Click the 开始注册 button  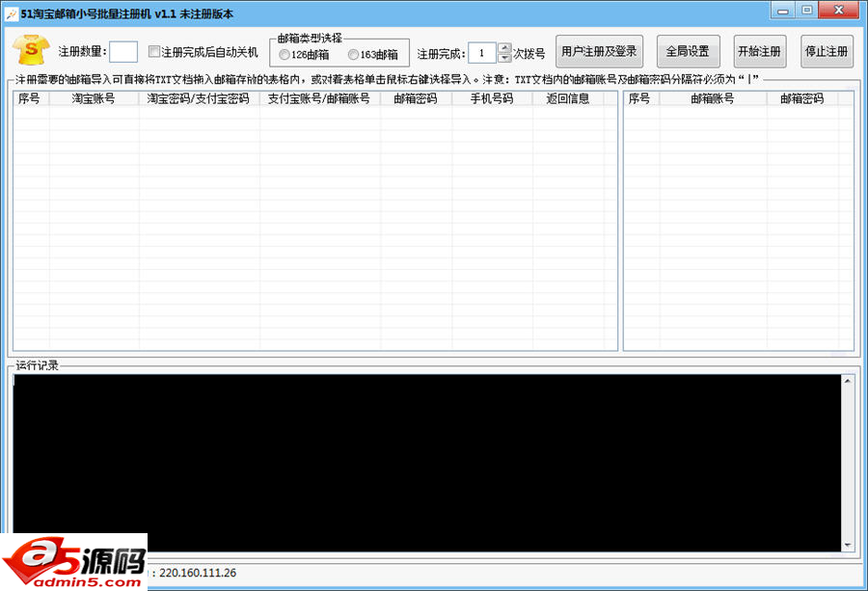coord(760,51)
